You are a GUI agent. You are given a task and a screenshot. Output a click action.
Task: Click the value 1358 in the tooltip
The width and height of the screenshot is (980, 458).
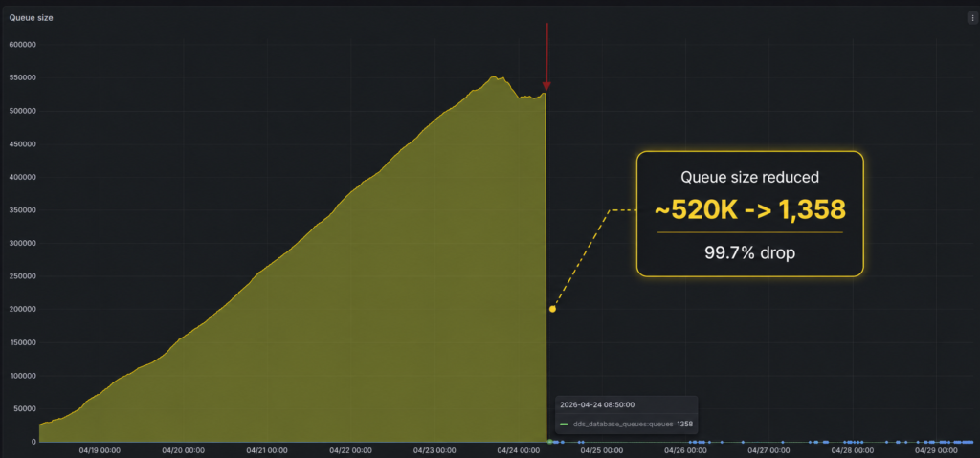click(x=685, y=425)
